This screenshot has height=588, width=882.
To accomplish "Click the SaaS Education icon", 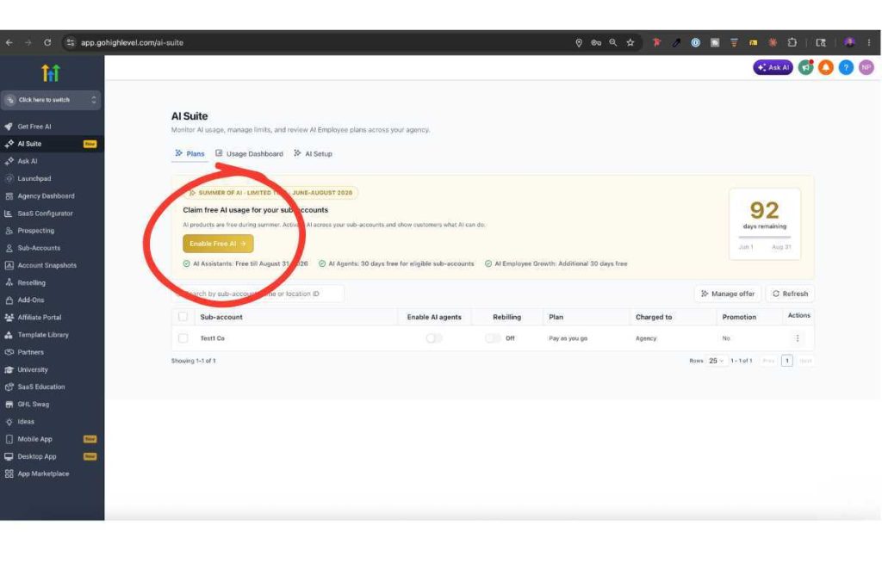I will tap(9, 387).
